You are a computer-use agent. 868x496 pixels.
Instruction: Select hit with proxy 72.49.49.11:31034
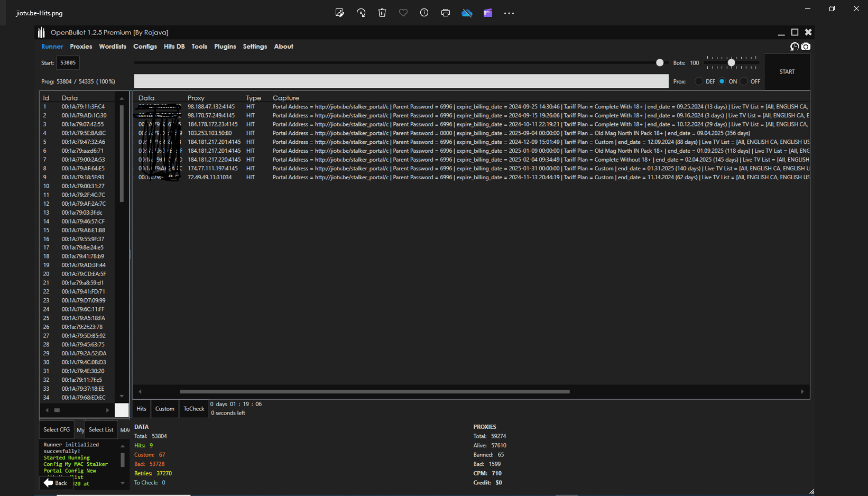(472, 177)
